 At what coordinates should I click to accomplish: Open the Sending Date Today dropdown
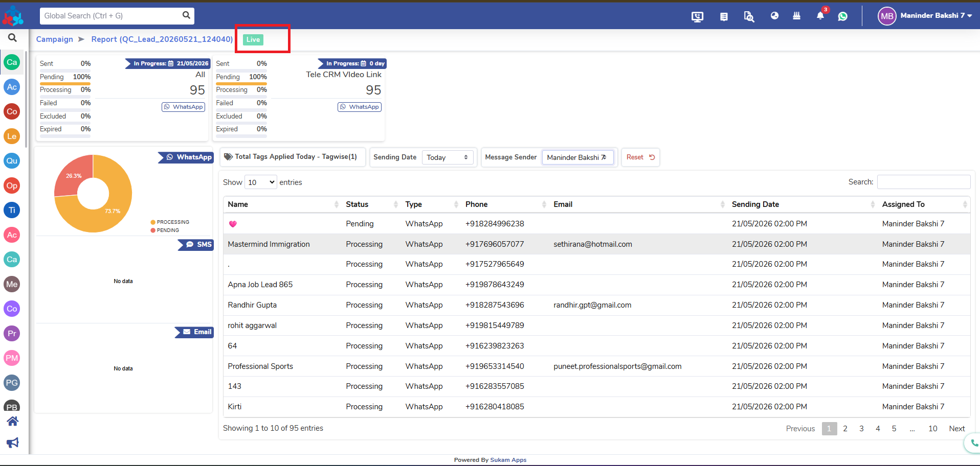coord(448,157)
